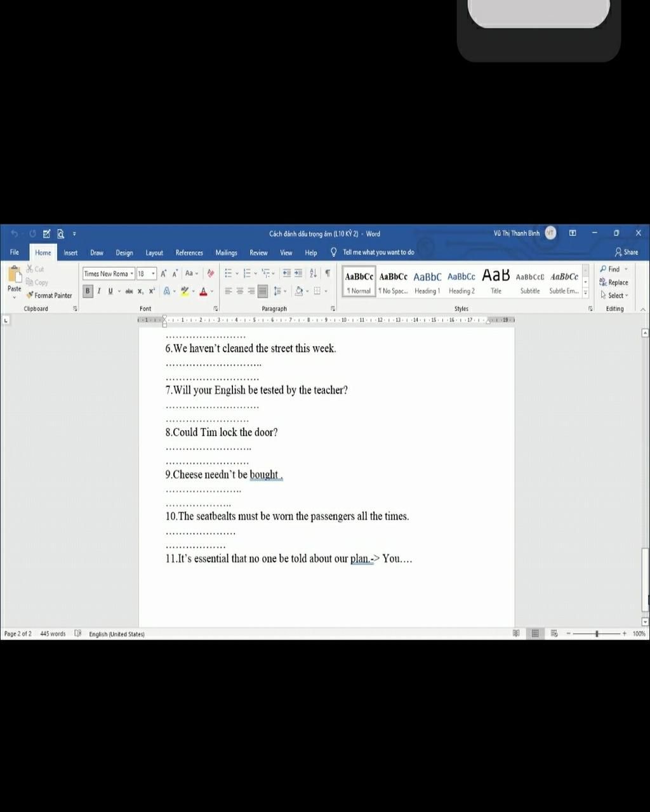Toggle Show/Hide paragraph marks
The height and width of the screenshot is (812, 650).
click(x=328, y=273)
